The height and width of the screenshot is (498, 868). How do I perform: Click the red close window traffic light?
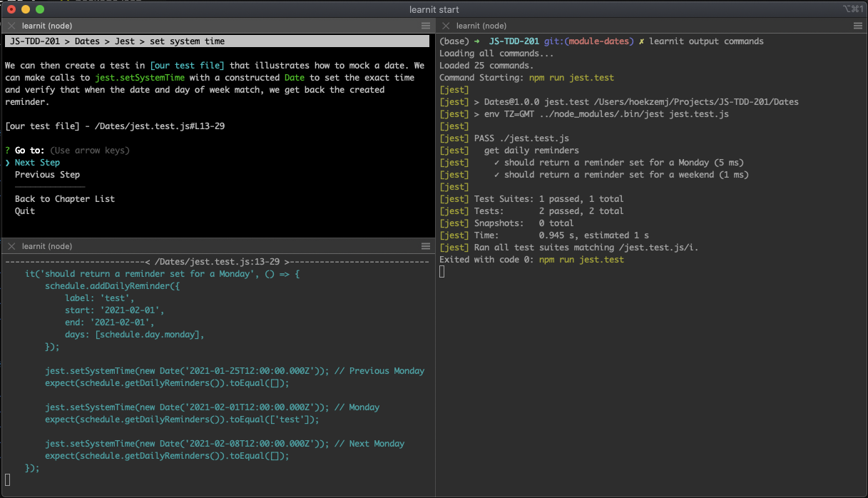[11, 9]
